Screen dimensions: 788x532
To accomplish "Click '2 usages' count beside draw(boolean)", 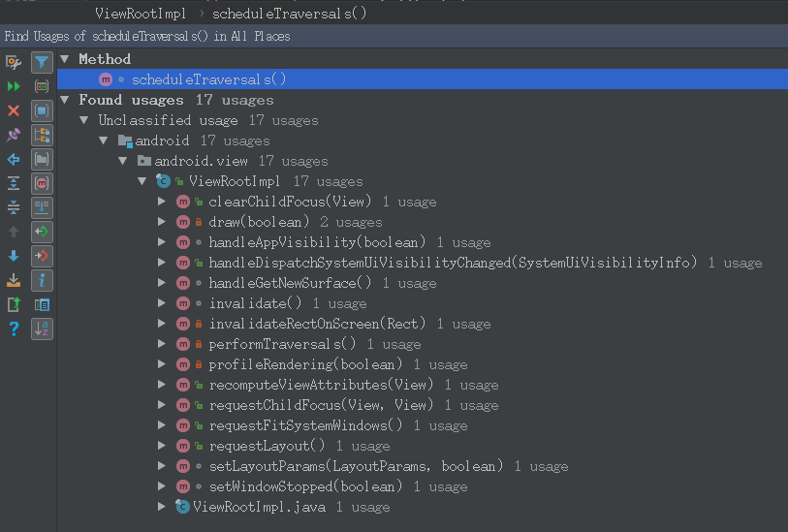I will (x=351, y=222).
